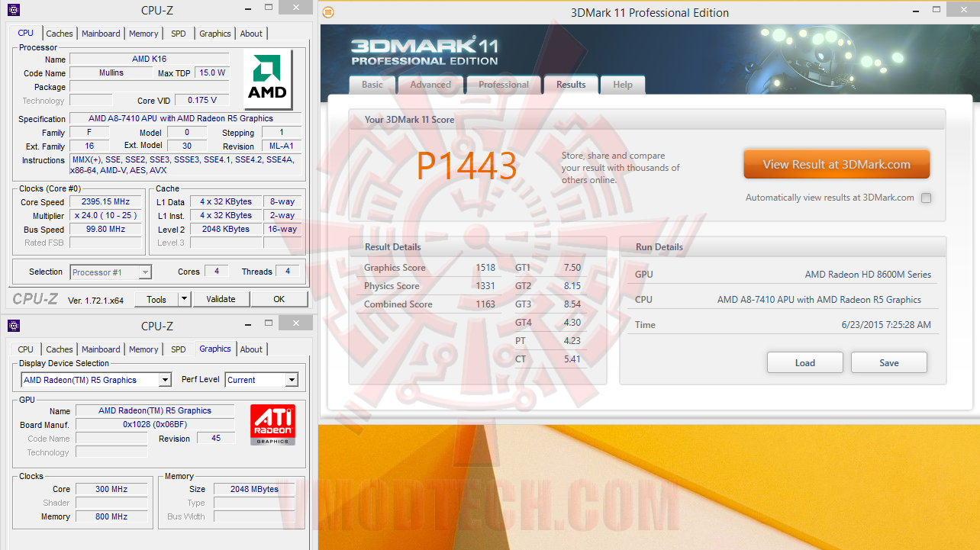Open Mainboard tab in the processor CPU-Z window
Image resolution: width=980 pixels, height=550 pixels.
[x=101, y=34]
